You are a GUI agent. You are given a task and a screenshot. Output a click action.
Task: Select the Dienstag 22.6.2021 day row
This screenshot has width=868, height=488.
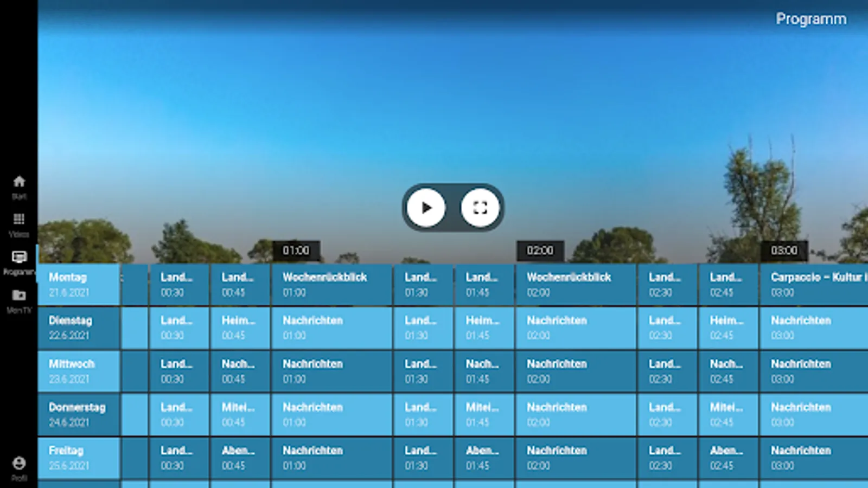pyautogui.click(x=79, y=328)
